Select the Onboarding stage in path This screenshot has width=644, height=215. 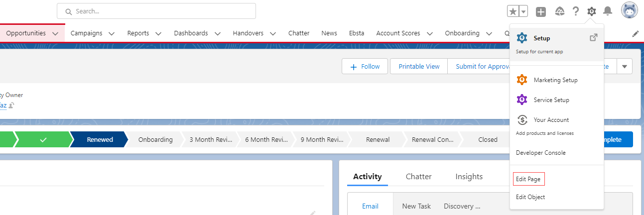(155, 139)
